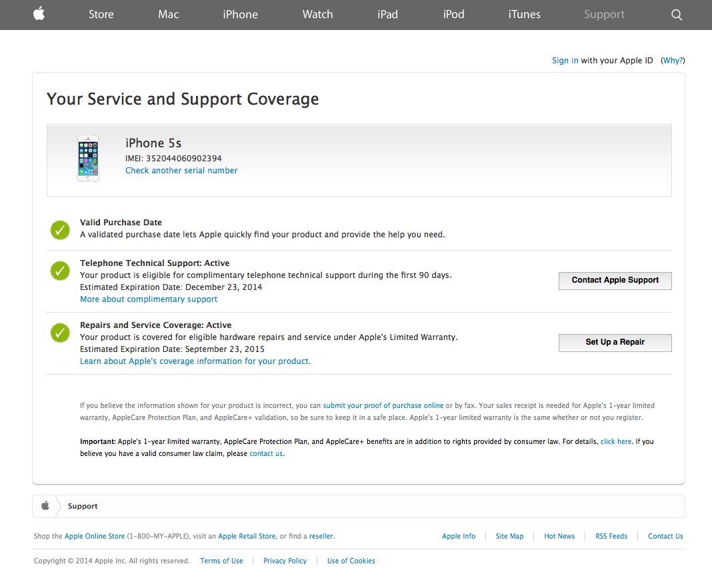
Task: Open the Mac menu
Action: point(169,15)
